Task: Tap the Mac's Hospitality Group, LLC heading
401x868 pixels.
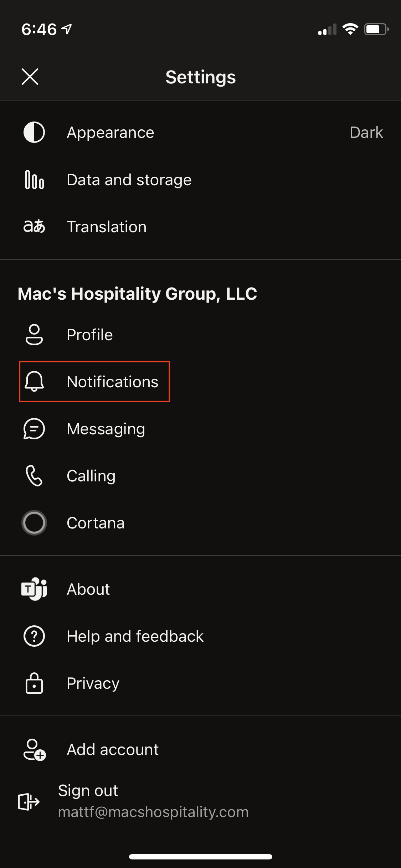Action: 137,294
